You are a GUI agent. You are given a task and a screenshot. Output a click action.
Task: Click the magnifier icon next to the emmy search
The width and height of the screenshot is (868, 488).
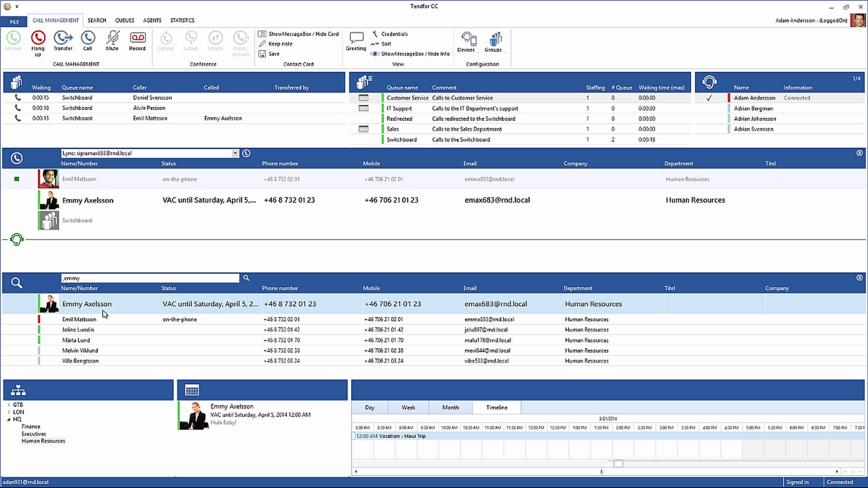(x=246, y=278)
